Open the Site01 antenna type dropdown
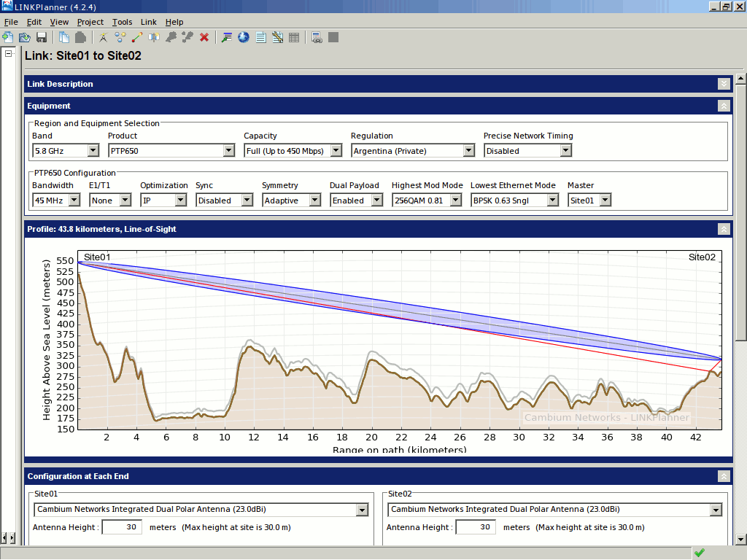 [362, 510]
